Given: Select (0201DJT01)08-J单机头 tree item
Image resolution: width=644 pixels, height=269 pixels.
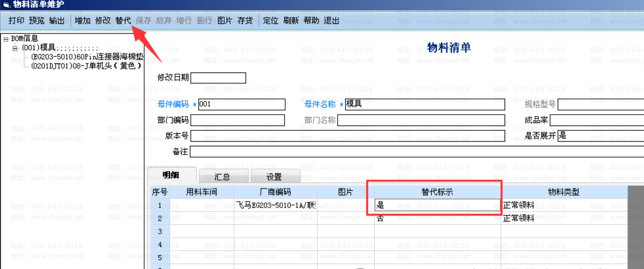Looking at the screenshot, I should click(x=86, y=65).
